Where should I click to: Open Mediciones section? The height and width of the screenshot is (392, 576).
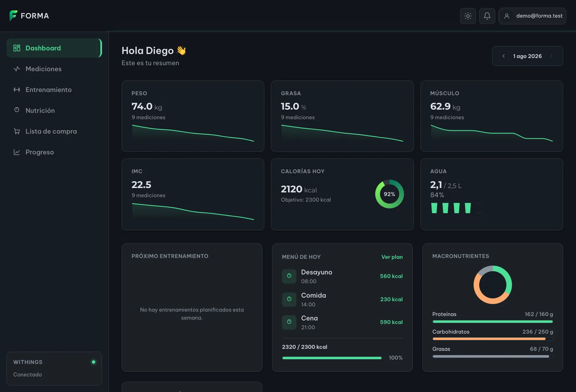[x=54, y=69]
